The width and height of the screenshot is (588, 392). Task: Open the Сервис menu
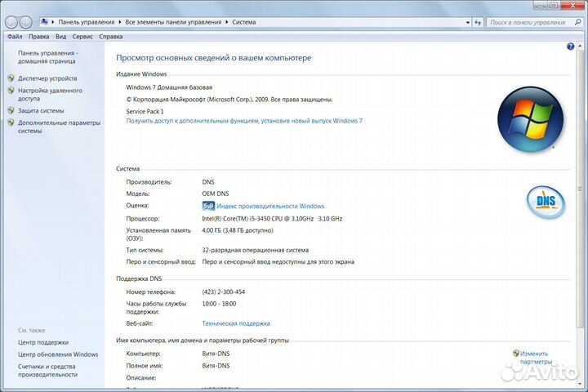coord(82,37)
